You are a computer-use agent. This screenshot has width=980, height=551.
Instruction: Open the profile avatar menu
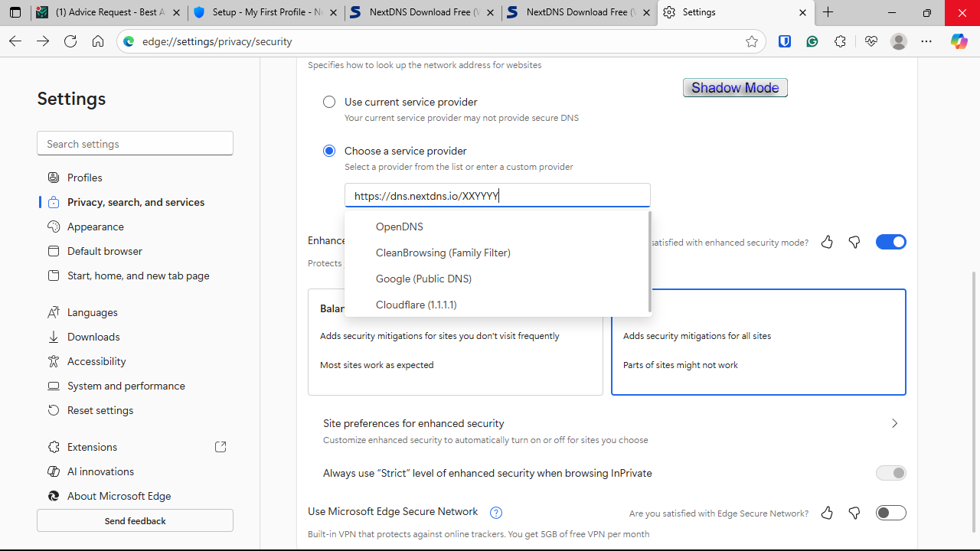[899, 41]
